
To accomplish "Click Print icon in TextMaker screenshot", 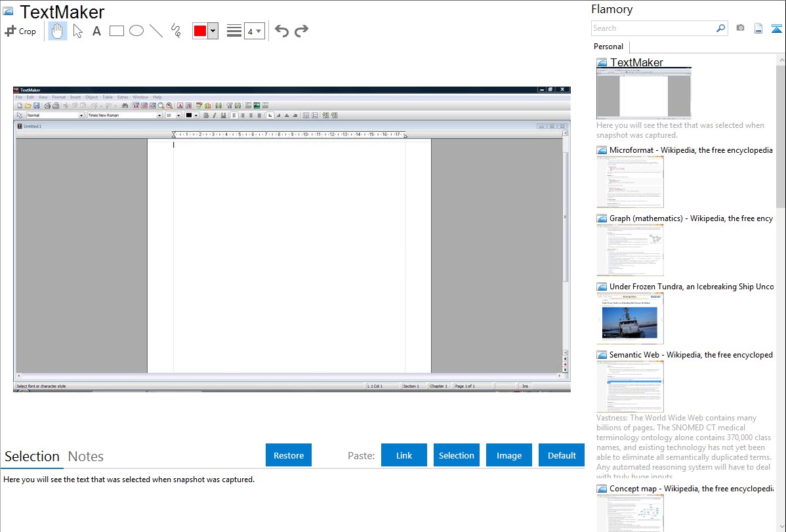I will coord(48,106).
